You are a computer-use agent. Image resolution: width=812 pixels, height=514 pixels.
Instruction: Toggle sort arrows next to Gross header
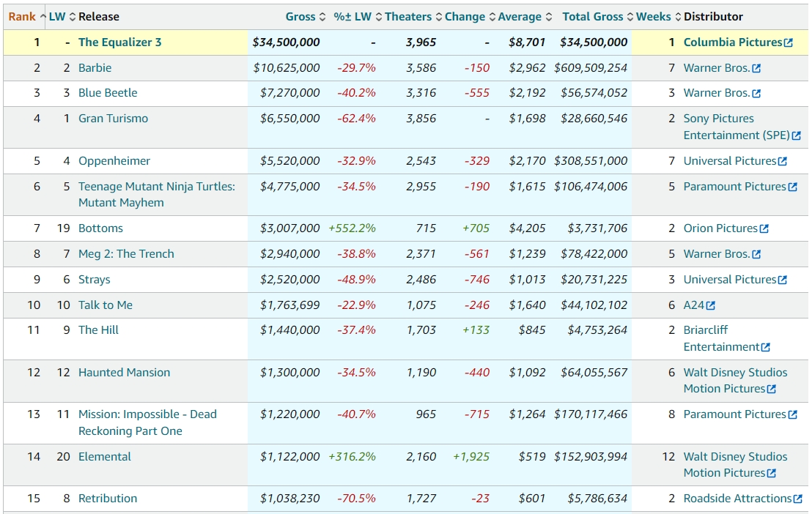coord(322,17)
